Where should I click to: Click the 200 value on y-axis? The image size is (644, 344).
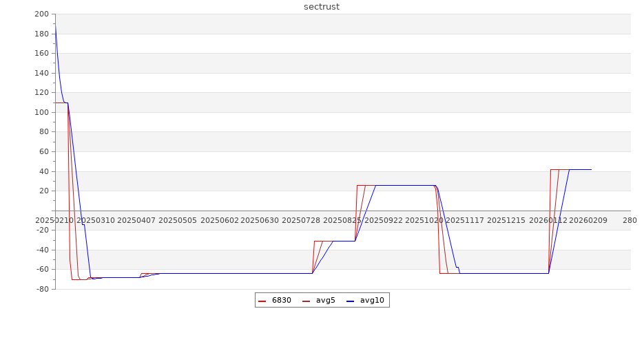(x=41, y=14)
